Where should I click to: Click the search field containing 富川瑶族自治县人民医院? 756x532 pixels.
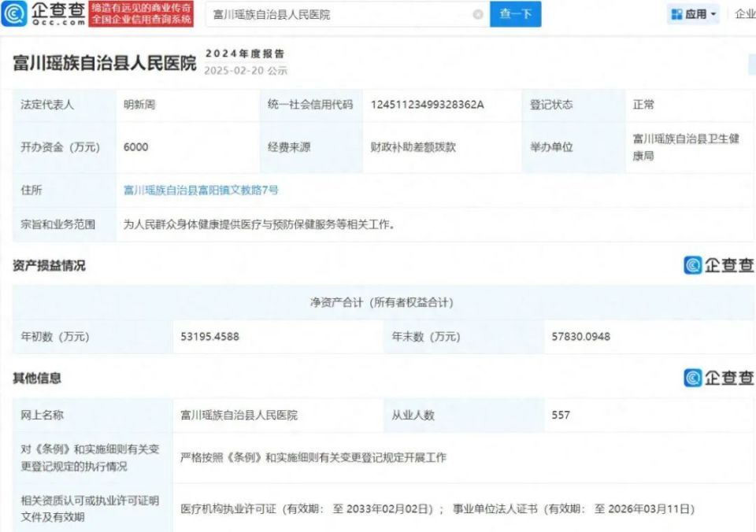[x=339, y=14]
